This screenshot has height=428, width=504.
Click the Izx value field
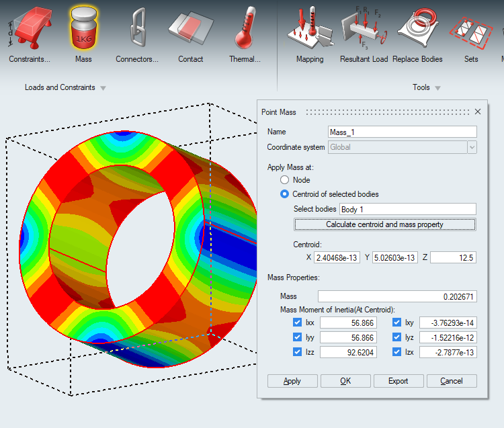pyautogui.click(x=448, y=352)
